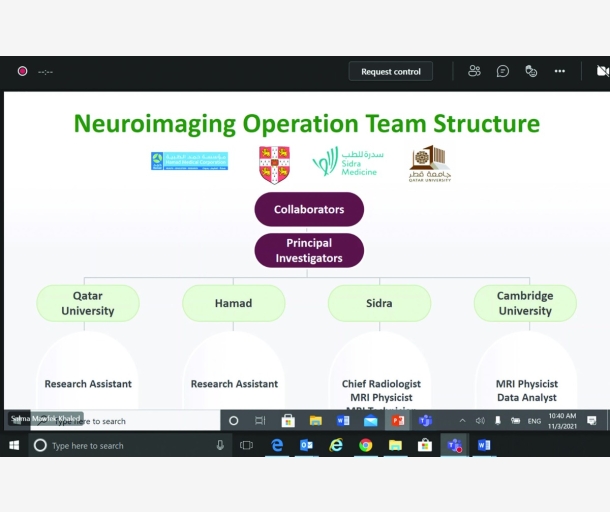The image size is (610, 512).
Task: Open More actions ellipsis menu
Action: pos(560,71)
